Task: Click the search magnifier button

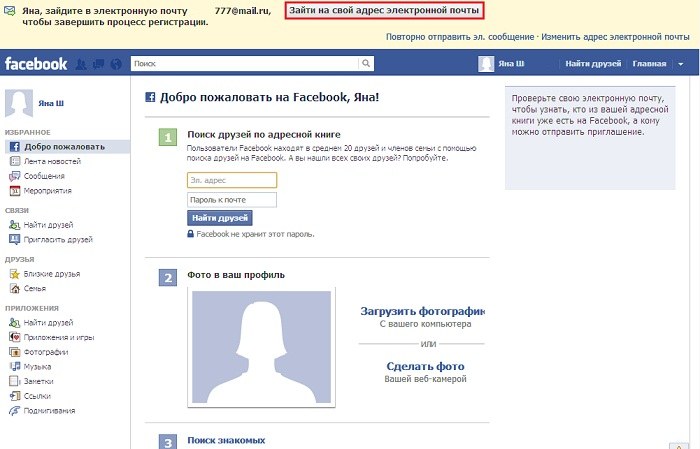Action: coord(366,63)
